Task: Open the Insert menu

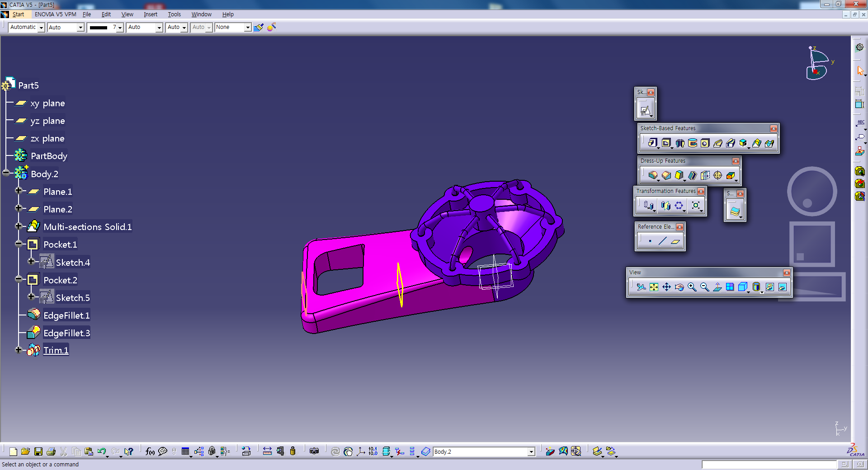Action: point(151,14)
